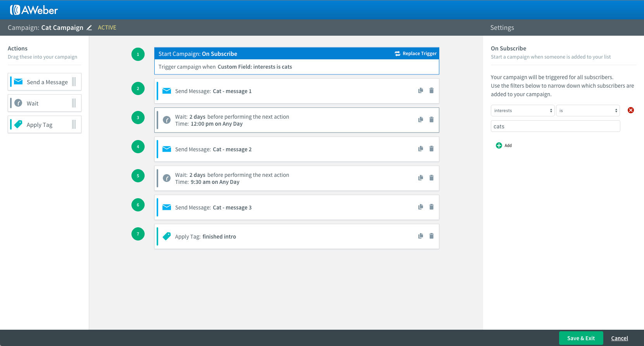
Task: Open the Send Message: Cat - message 2 step
Action: pyautogui.click(x=297, y=149)
